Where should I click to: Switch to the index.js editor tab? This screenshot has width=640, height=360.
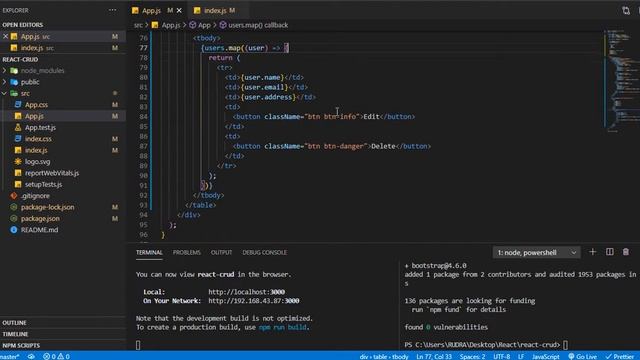point(215,11)
